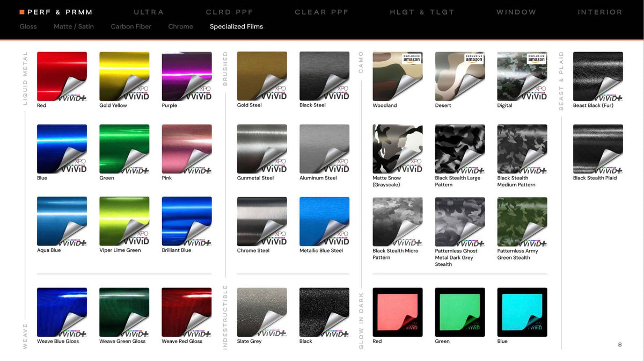The width and height of the screenshot is (644, 361).
Task: Select the Indestructible Slate Grey swatch
Action: [x=262, y=313]
